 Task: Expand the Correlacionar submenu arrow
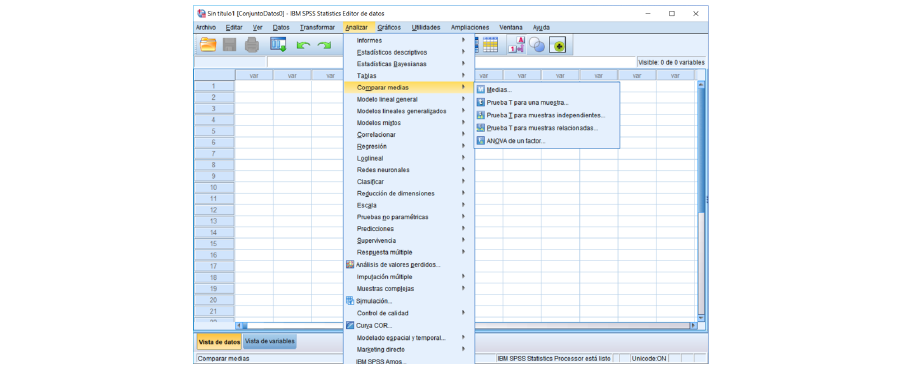(x=463, y=134)
